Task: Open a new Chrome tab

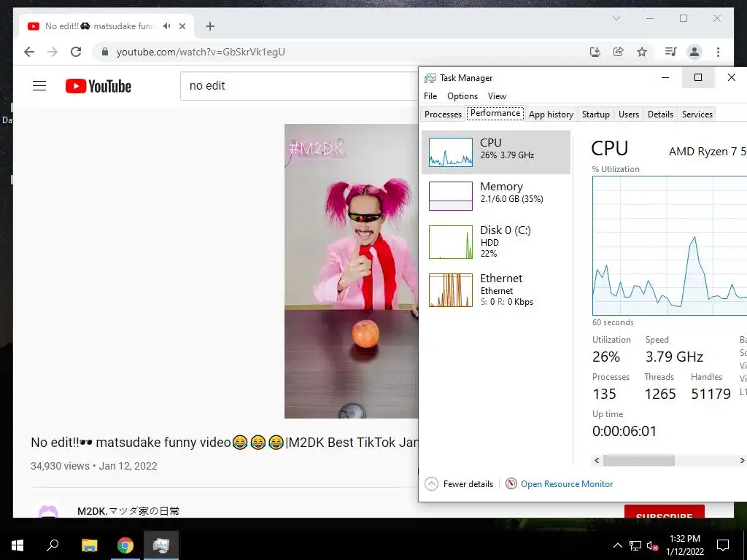Action: click(x=210, y=26)
